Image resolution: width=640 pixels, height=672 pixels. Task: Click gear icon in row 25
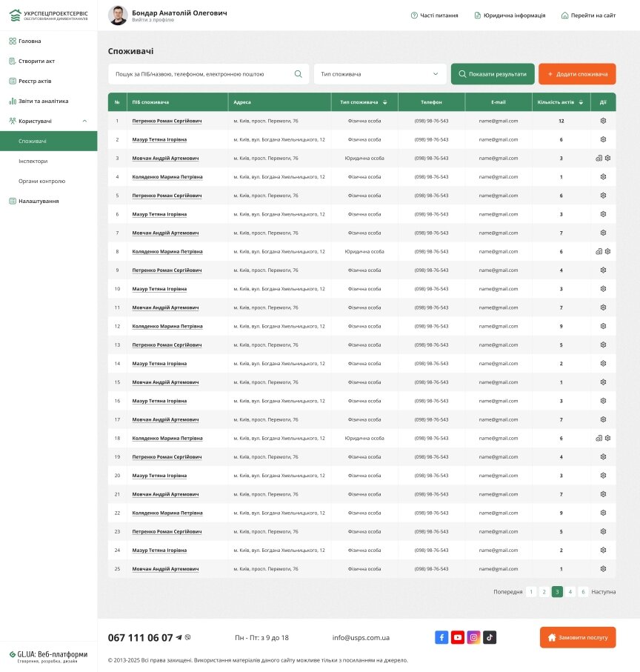coord(603,569)
